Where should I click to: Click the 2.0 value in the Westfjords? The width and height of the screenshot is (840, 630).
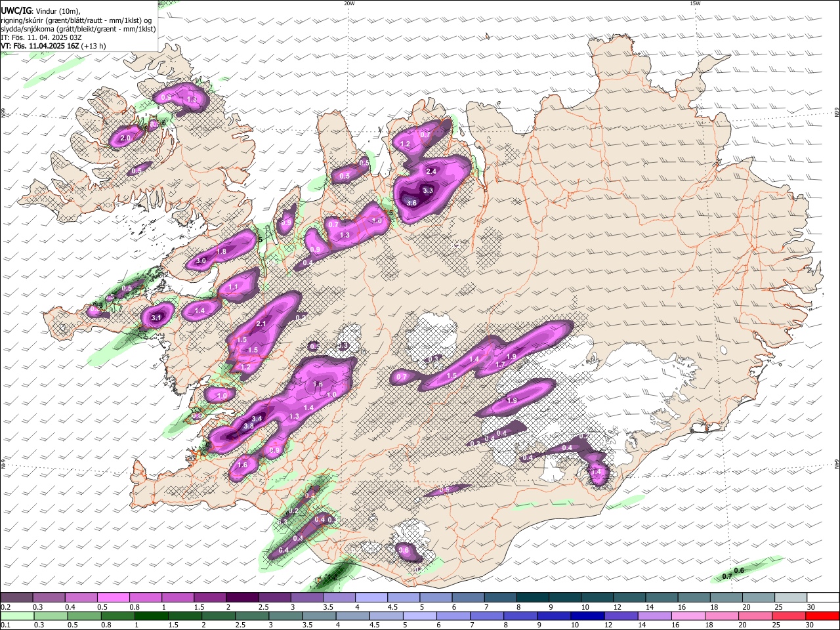click(125, 138)
